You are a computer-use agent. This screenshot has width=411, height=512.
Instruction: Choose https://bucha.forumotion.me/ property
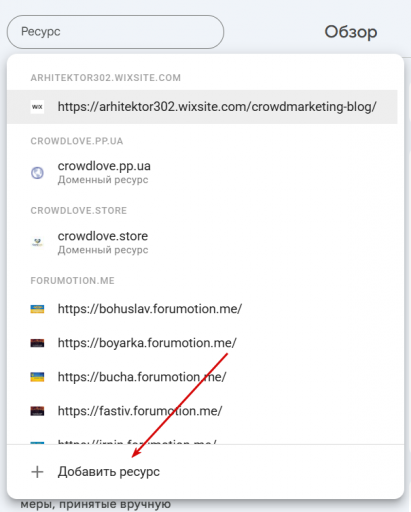(x=202, y=377)
